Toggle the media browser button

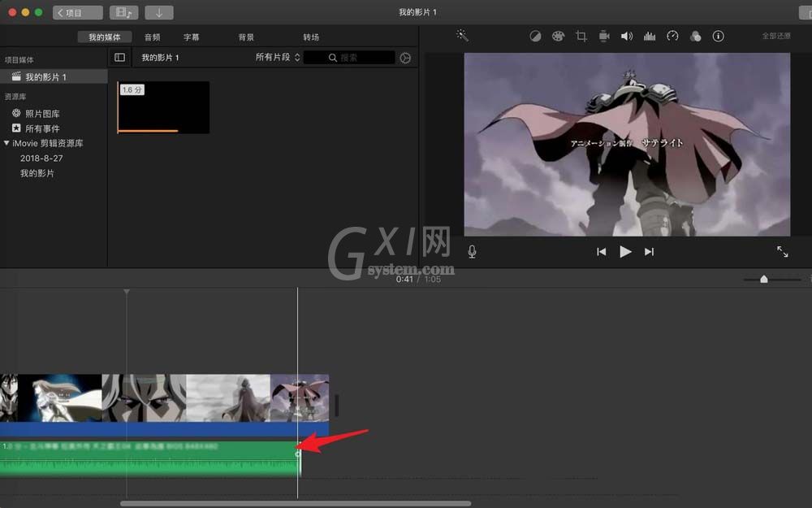pos(123,12)
